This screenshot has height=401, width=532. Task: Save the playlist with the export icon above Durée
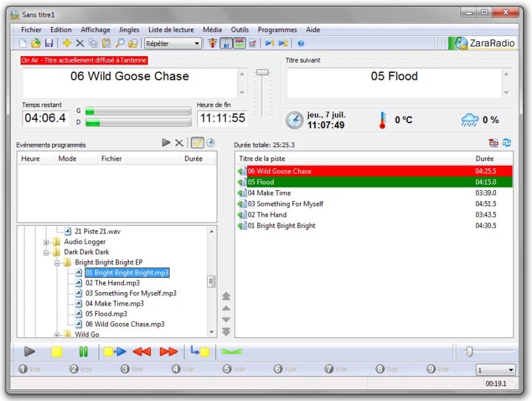[493, 143]
